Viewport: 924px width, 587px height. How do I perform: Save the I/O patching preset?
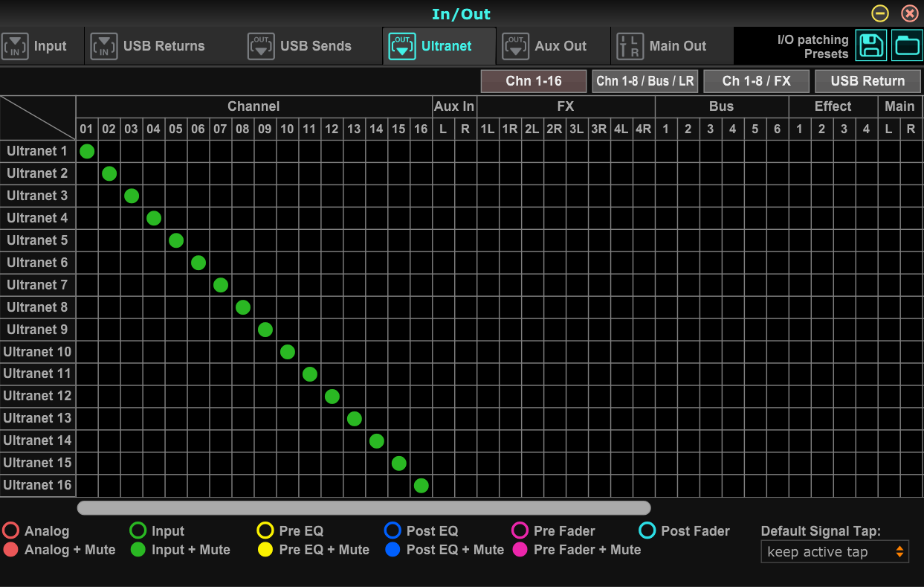tap(871, 46)
